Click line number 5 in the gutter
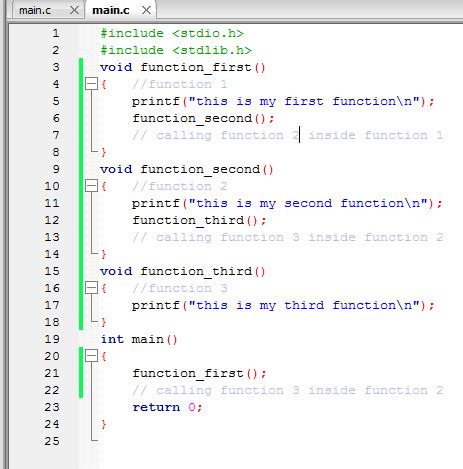 click(56, 101)
